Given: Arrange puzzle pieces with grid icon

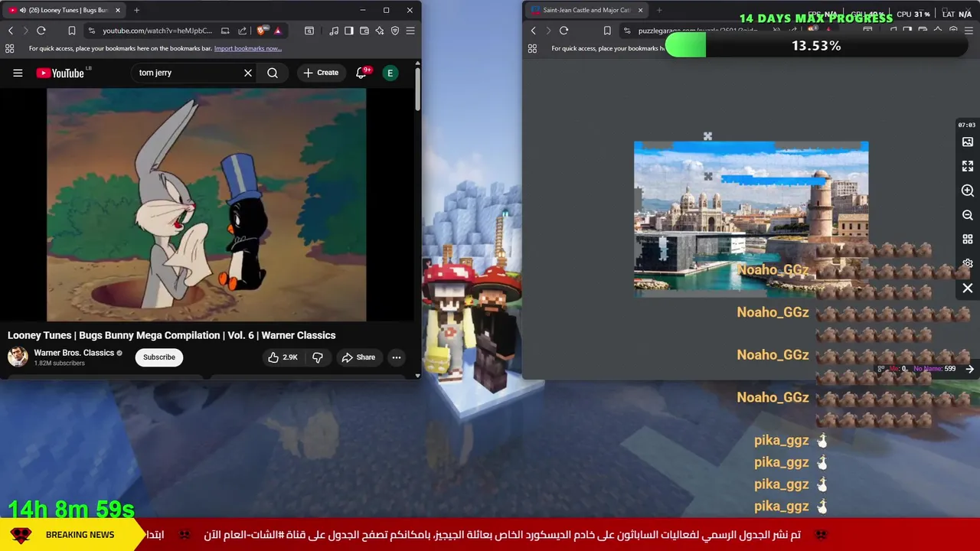Looking at the screenshot, I should click(x=968, y=240).
